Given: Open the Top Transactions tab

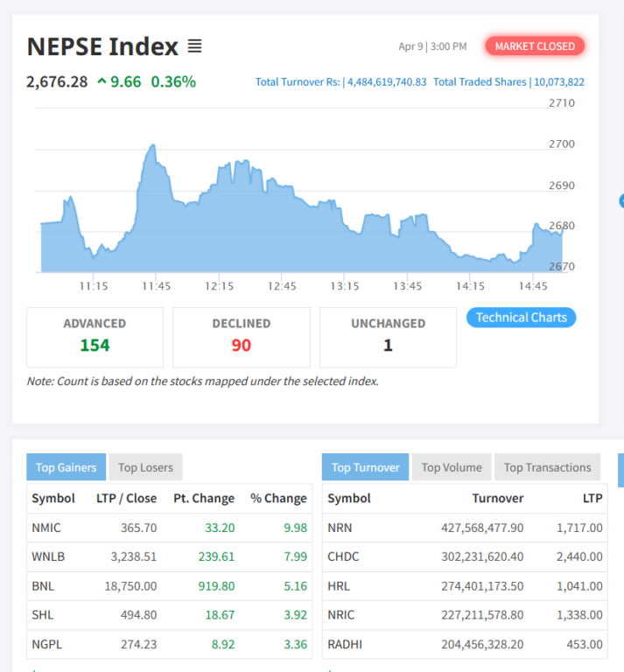Looking at the screenshot, I should [x=547, y=467].
